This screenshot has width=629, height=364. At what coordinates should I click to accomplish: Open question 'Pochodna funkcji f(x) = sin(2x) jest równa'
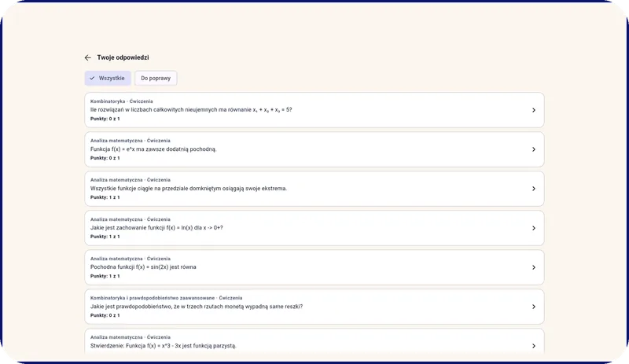[314, 267]
